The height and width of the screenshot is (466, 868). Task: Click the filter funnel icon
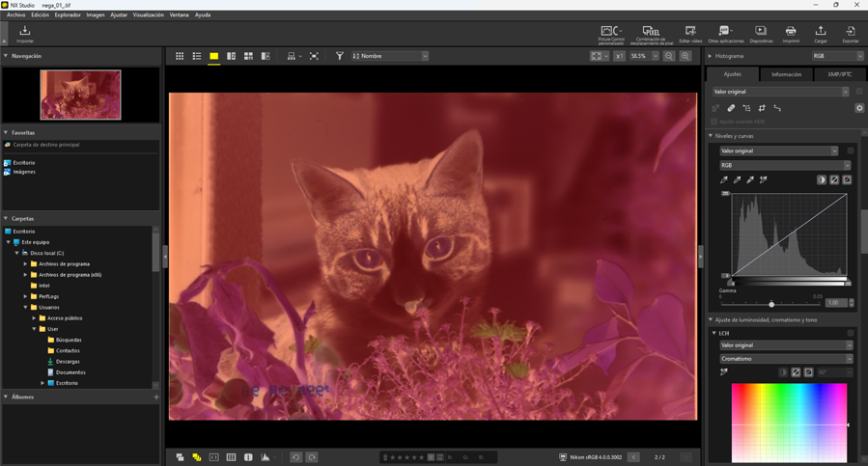click(340, 57)
